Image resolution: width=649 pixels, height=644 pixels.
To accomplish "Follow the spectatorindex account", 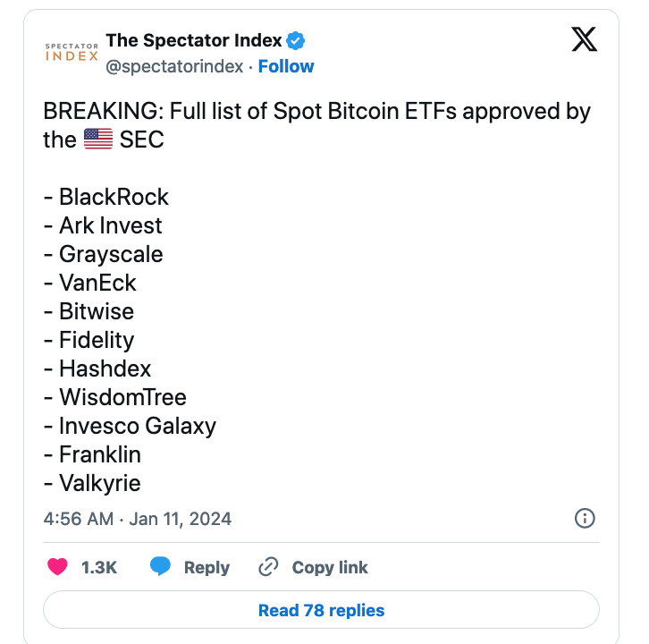I will pyautogui.click(x=286, y=66).
